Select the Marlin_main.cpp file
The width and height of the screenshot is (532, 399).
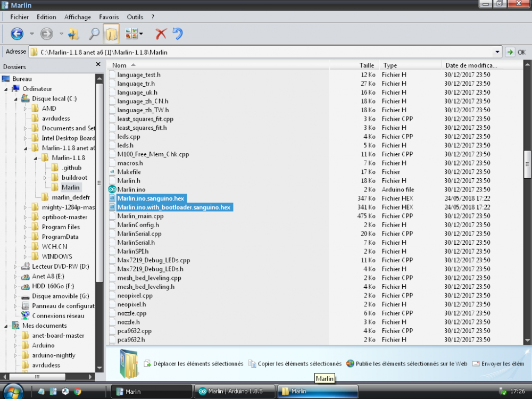tap(140, 216)
